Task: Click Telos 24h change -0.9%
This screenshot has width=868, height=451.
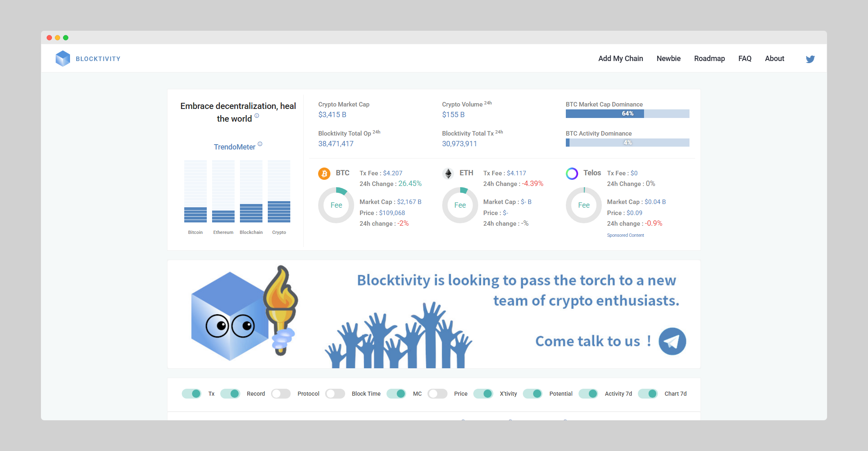Action: click(x=654, y=223)
